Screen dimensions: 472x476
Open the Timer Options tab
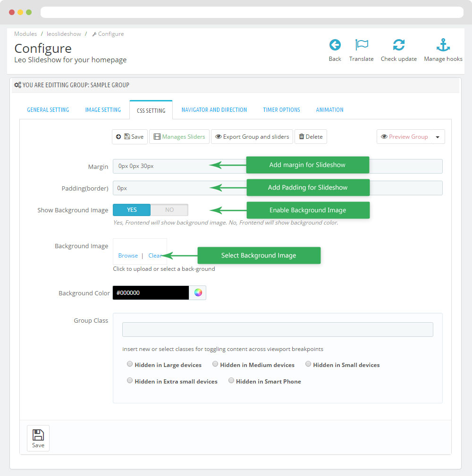point(282,110)
